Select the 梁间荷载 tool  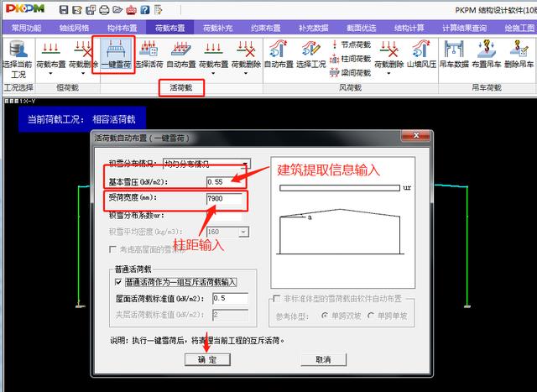351,73
